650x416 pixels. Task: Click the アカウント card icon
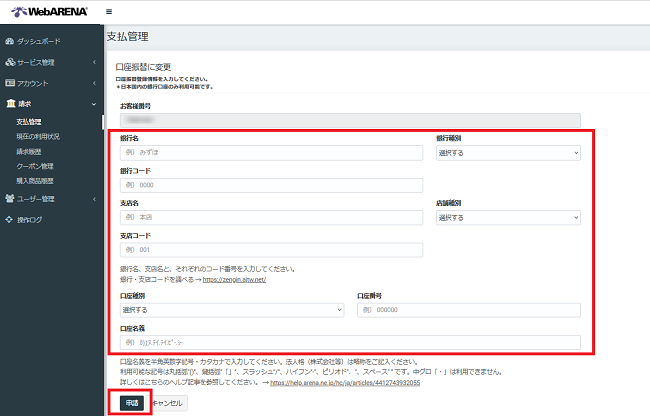(x=10, y=83)
